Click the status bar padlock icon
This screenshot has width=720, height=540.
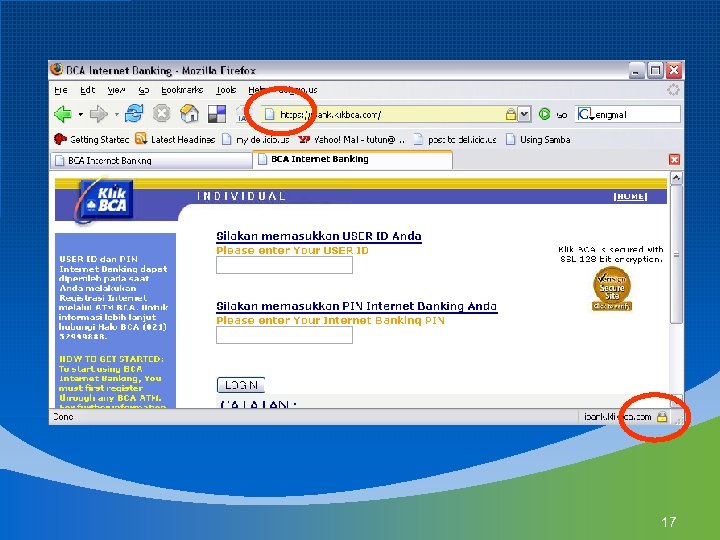click(x=662, y=416)
